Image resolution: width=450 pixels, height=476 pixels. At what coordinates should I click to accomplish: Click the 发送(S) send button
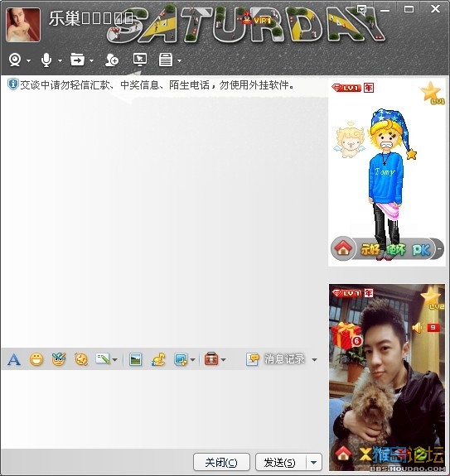(x=281, y=462)
